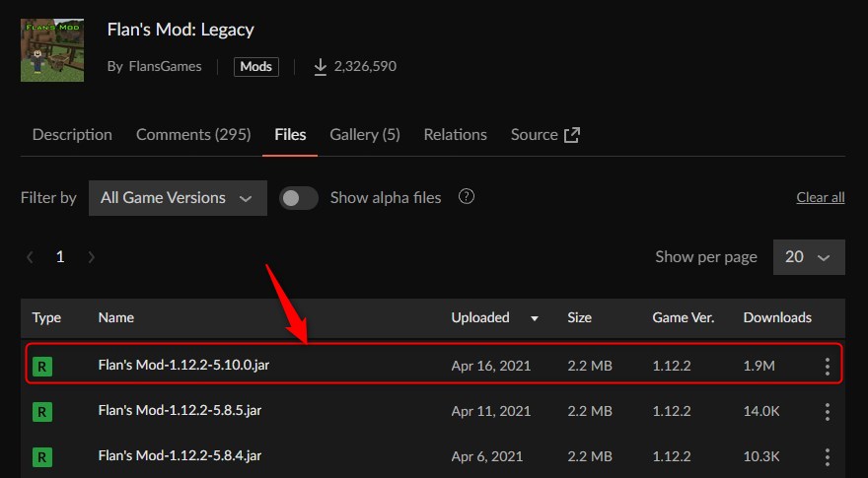Open the Source external link icon
The image size is (868, 478).
tap(572, 135)
